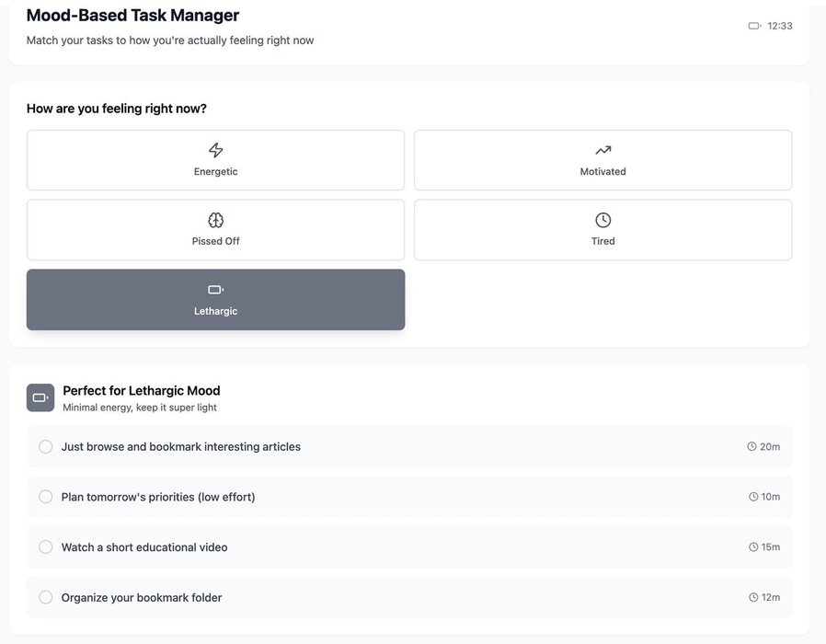Click the 12:33 time display
Screen dimensions: 826x644
coord(780,26)
